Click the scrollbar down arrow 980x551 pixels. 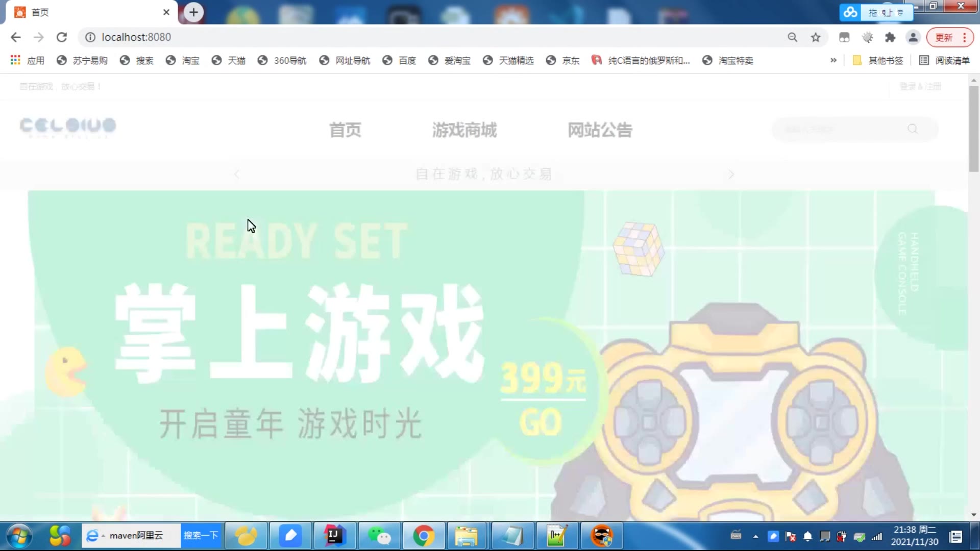coord(974,515)
